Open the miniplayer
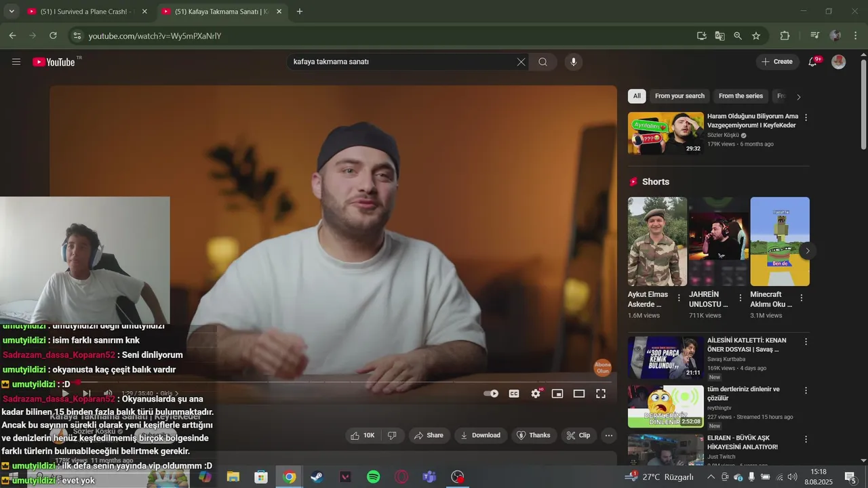868x488 pixels. [x=557, y=393]
